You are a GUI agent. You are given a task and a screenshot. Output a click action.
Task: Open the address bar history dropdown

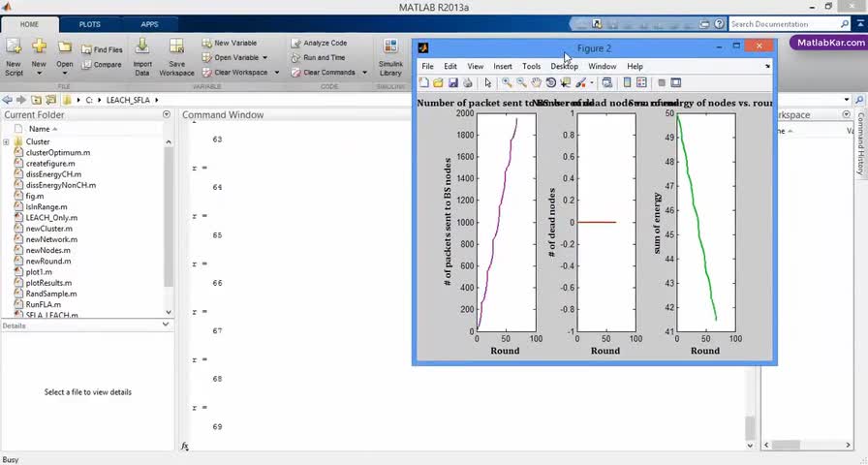point(847,100)
